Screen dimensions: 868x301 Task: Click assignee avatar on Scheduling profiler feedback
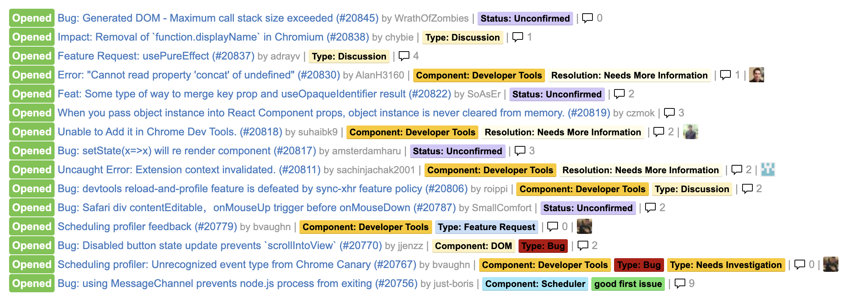pos(584,226)
